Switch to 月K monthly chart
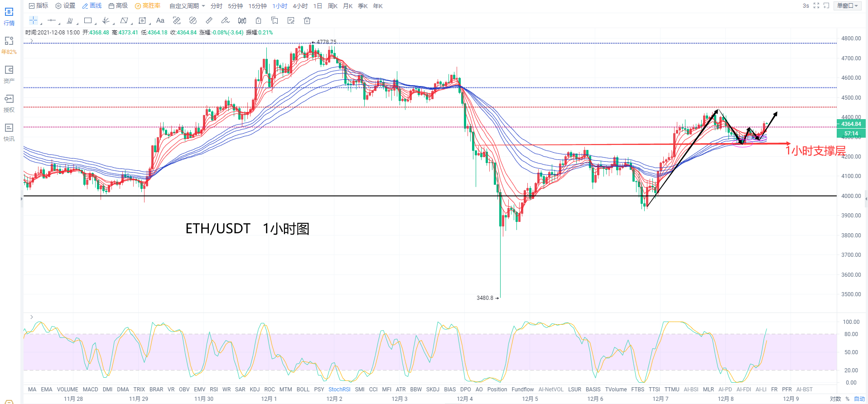The image size is (868, 404). click(x=348, y=6)
